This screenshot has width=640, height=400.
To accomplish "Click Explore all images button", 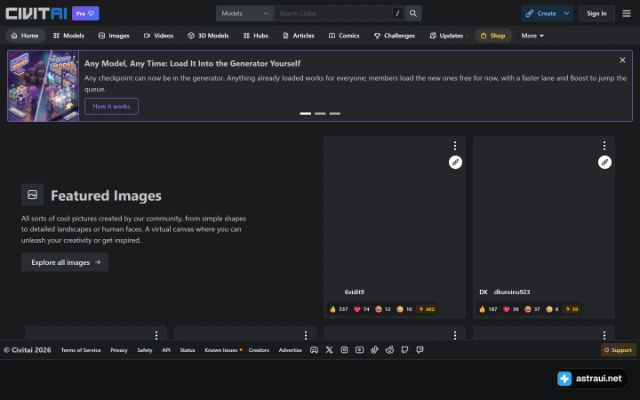I will (x=65, y=262).
